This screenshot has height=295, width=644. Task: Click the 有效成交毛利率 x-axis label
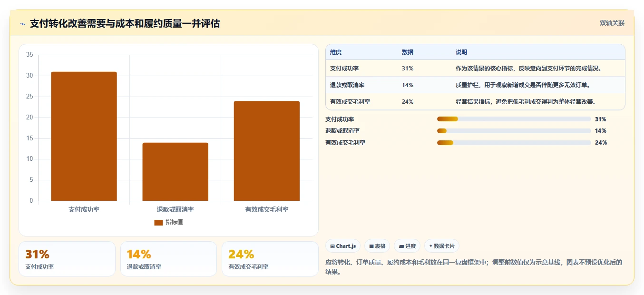pos(266,209)
